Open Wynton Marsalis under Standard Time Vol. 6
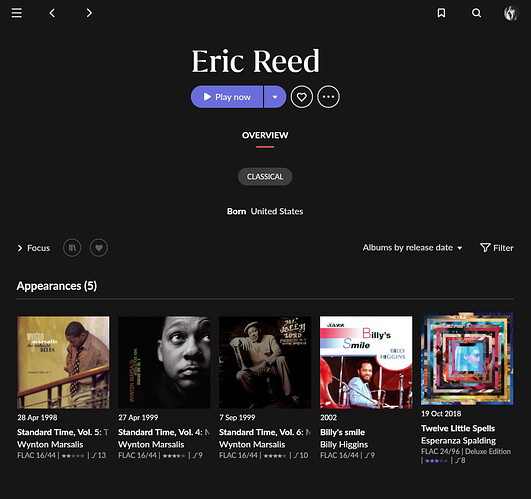The image size is (531, 499). [x=252, y=444]
